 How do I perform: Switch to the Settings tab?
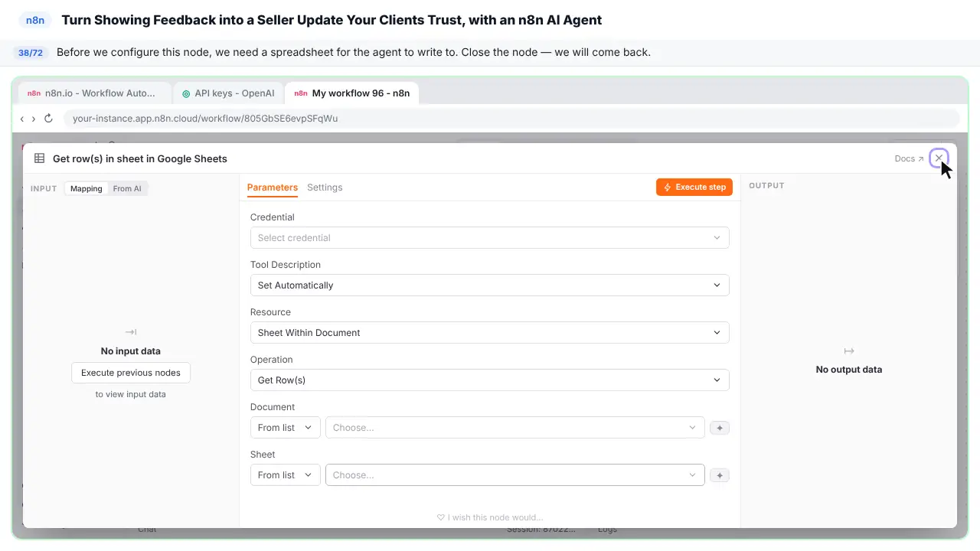pyautogui.click(x=325, y=187)
